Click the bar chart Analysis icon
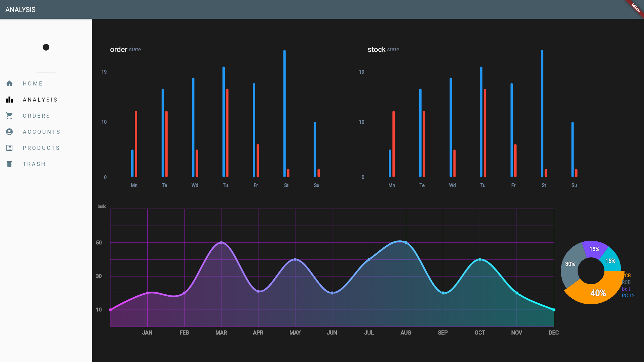The image size is (644, 362). coord(9,100)
